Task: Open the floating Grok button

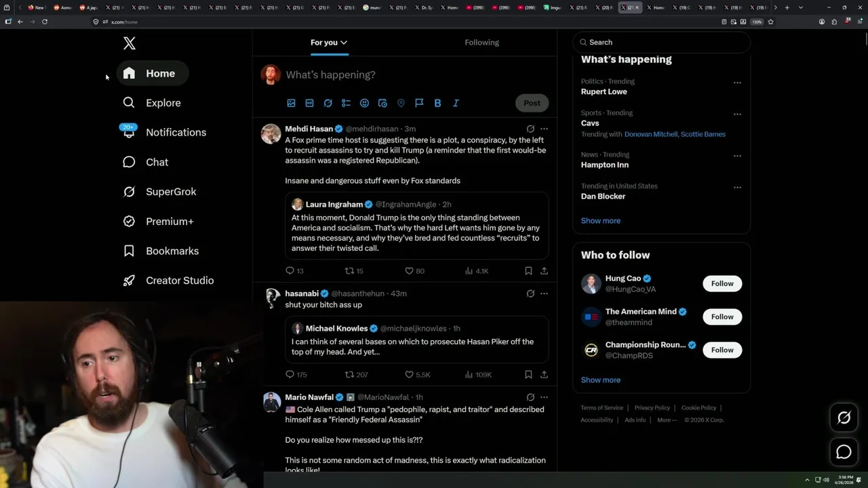Action: pyautogui.click(x=844, y=418)
